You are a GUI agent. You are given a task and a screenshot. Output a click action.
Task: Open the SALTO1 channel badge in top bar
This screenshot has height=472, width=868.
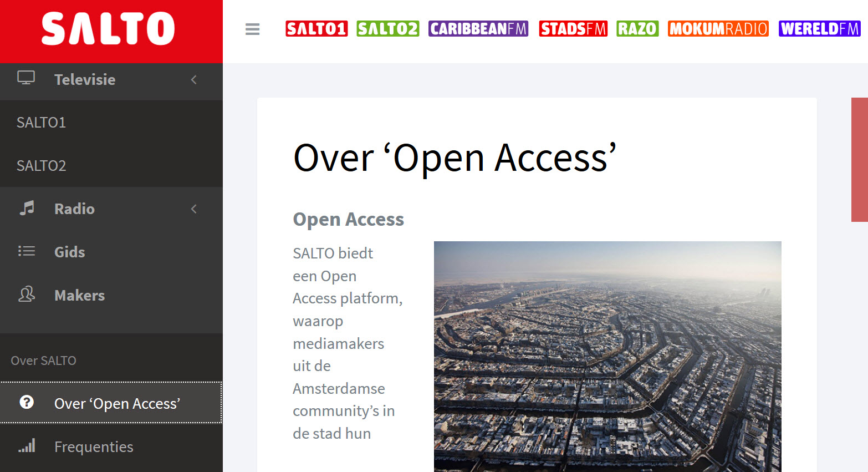coord(316,29)
